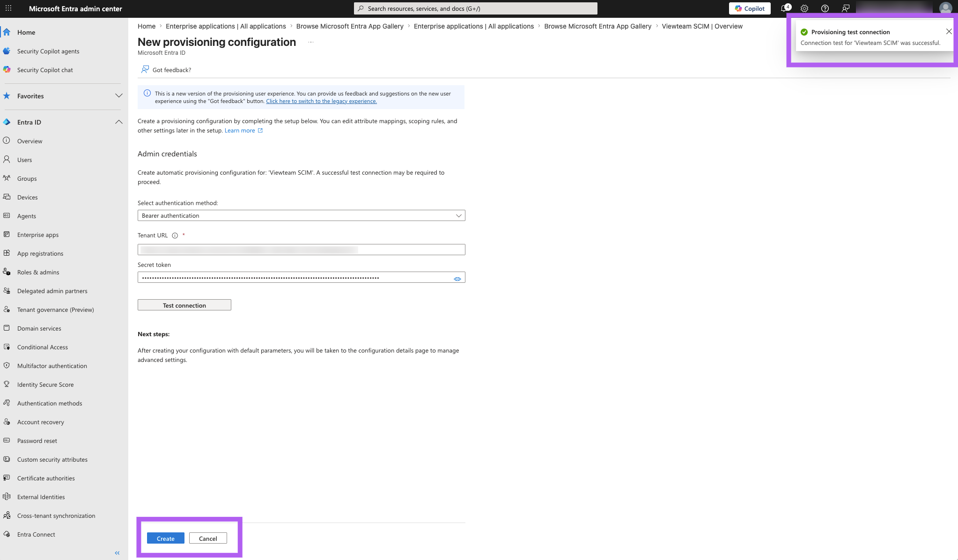Screen dimensions: 958x560
Task: Click the external link icon beside Learn more
Action: (260, 131)
